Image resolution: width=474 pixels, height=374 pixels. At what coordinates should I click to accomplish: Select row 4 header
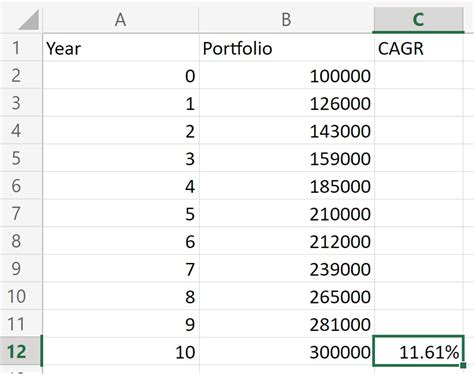tap(21, 131)
